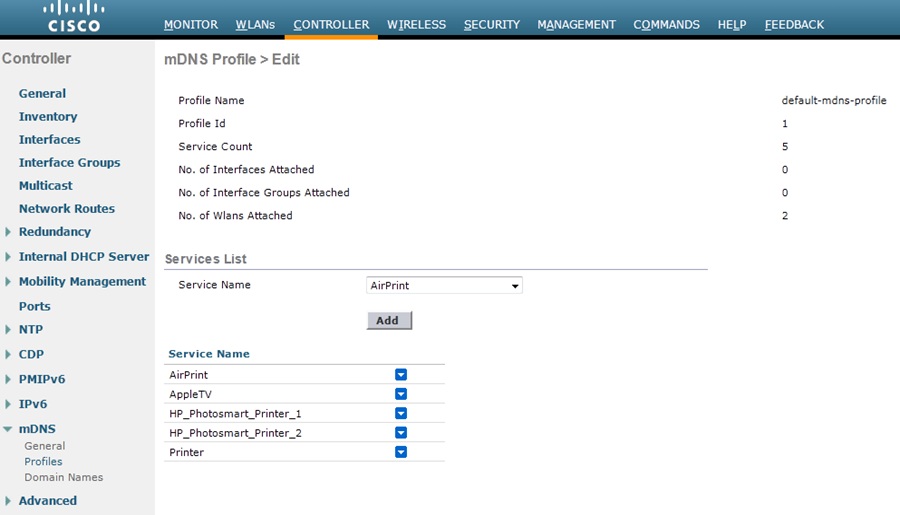Image resolution: width=900 pixels, height=515 pixels.
Task: Expand the Mobility Management arrow
Action: (8, 281)
